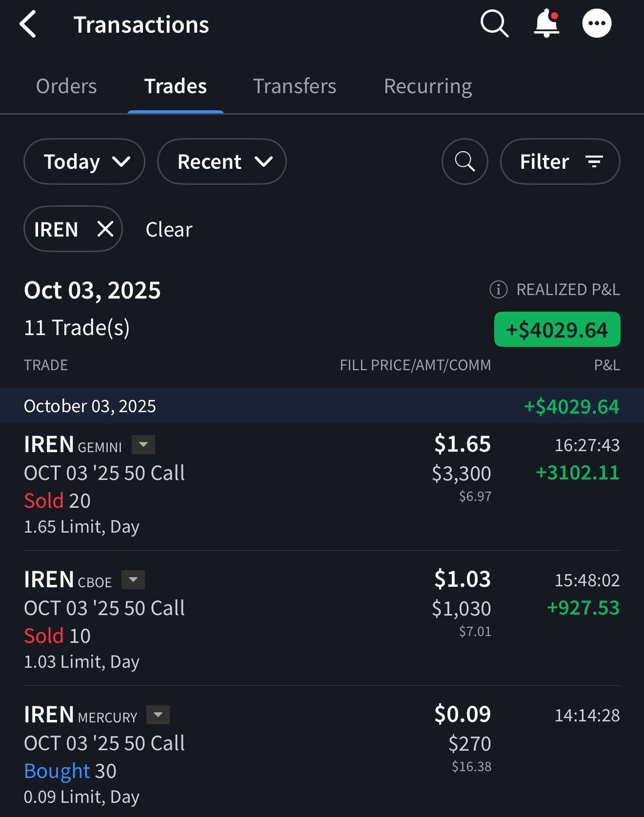Expand the Recent sort dropdown
The height and width of the screenshot is (817, 644).
click(222, 161)
